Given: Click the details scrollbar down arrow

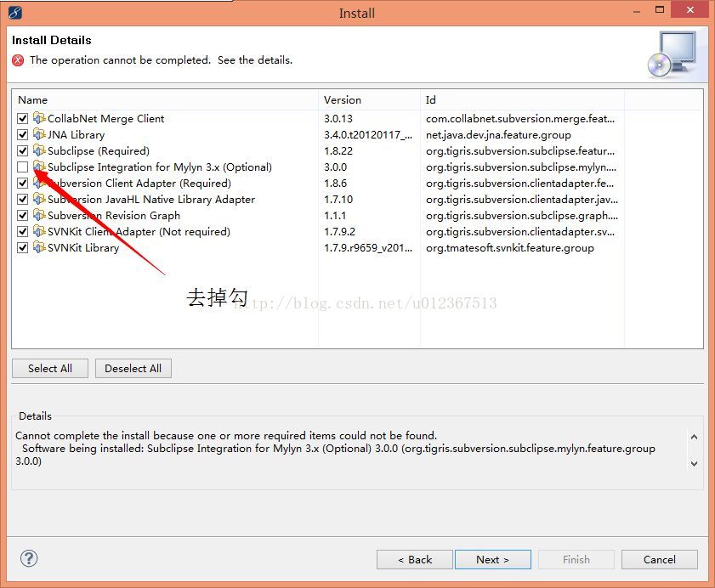Looking at the screenshot, I should click(x=694, y=464).
